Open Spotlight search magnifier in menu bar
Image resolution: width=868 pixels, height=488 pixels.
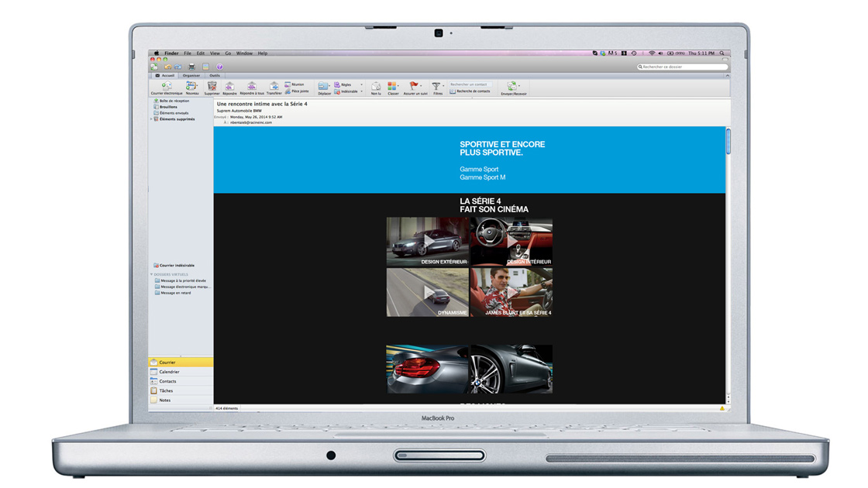722,53
